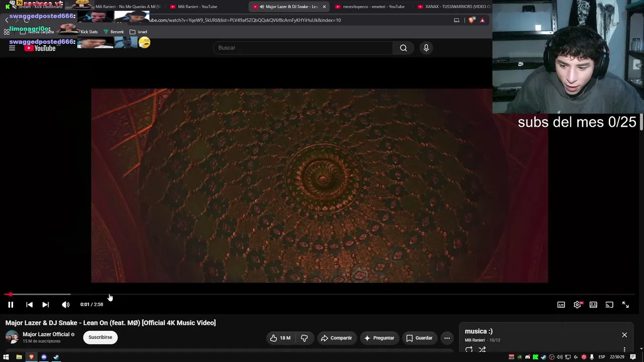Open File Explorer from the taskbar

pyautogui.click(x=19, y=357)
